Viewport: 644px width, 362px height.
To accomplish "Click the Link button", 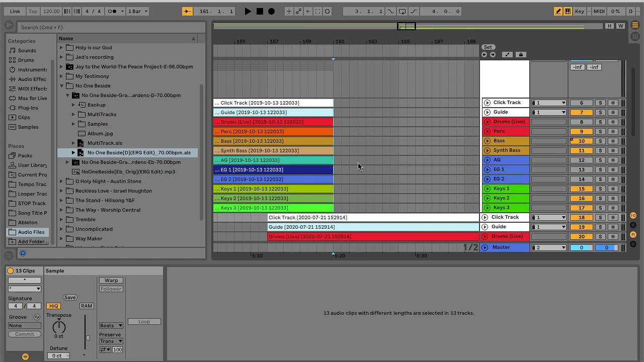I will pyautogui.click(x=15, y=11).
